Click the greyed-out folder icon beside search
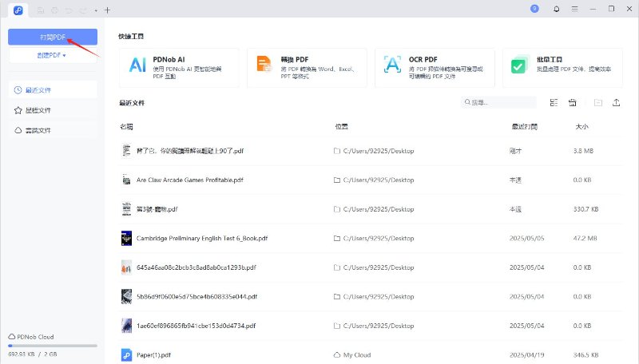The width and height of the screenshot is (639, 364). point(597,103)
